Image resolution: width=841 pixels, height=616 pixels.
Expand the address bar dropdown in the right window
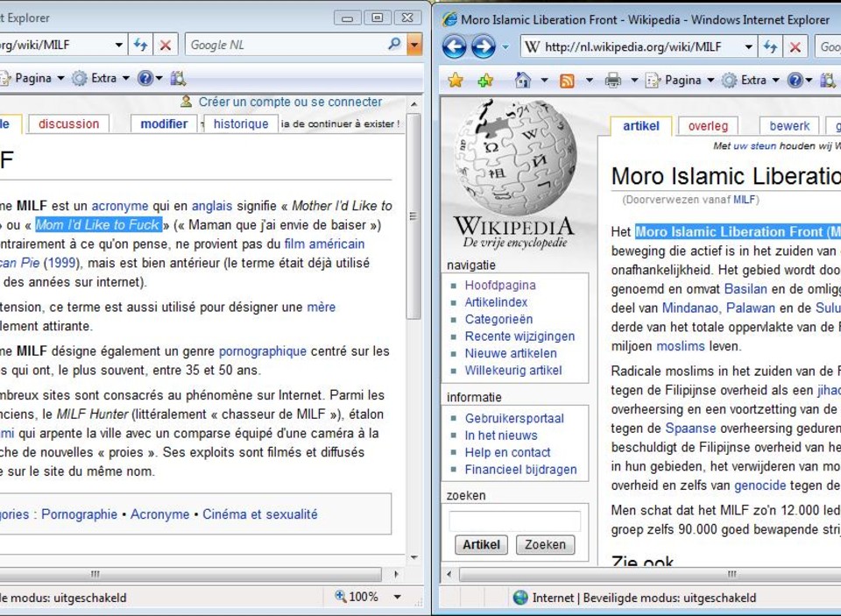pyautogui.click(x=749, y=46)
